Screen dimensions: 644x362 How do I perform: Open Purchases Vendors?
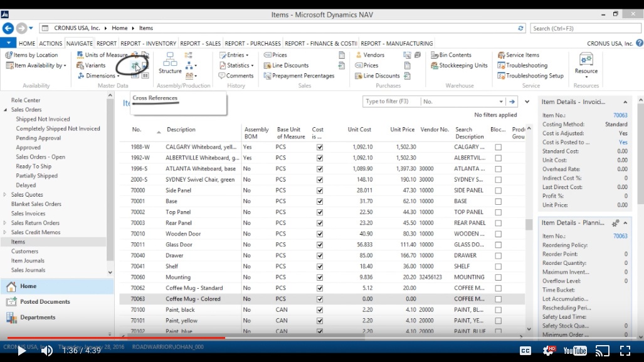pyautogui.click(x=369, y=54)
